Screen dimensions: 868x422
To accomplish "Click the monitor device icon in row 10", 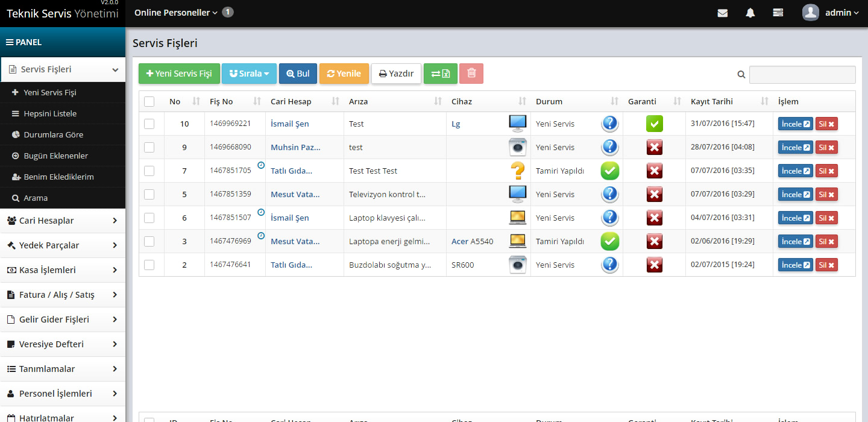I will 518,124.
